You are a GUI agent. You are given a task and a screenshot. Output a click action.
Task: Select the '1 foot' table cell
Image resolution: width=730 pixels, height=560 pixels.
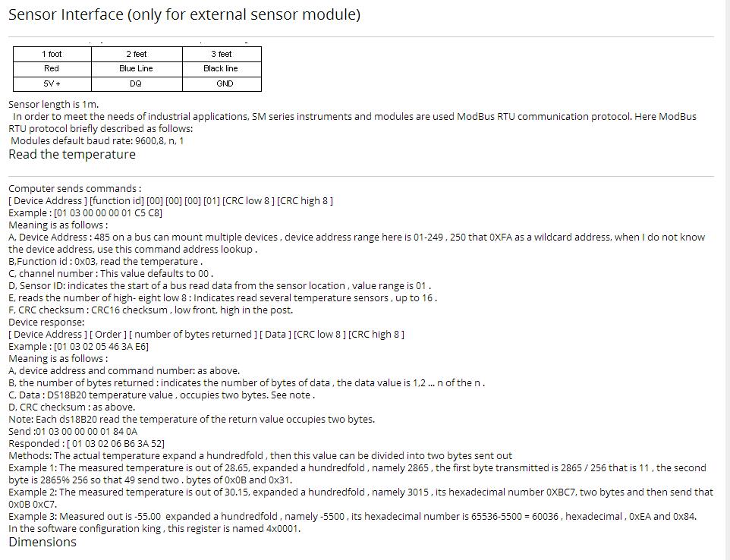point(52,54)
